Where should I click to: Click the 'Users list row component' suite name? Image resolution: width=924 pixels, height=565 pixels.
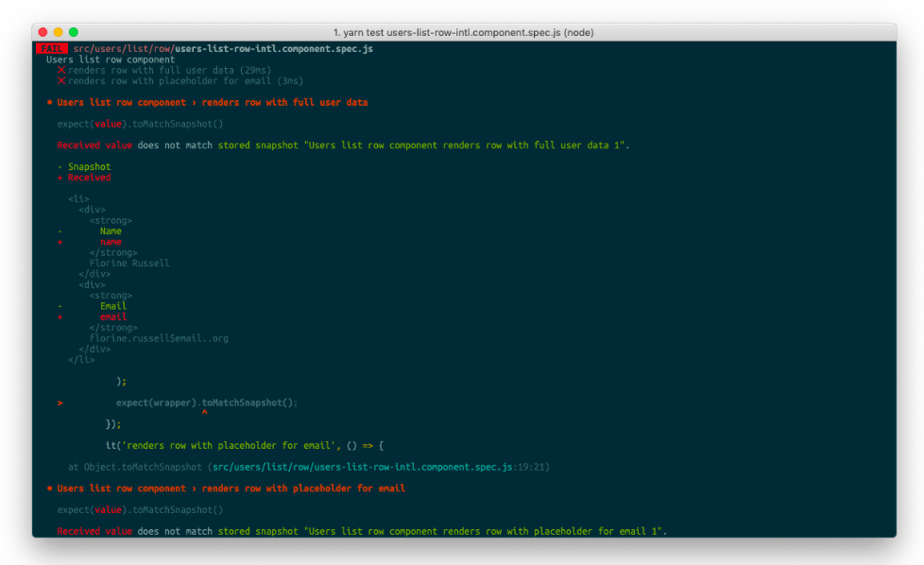(x=111, y=60)
